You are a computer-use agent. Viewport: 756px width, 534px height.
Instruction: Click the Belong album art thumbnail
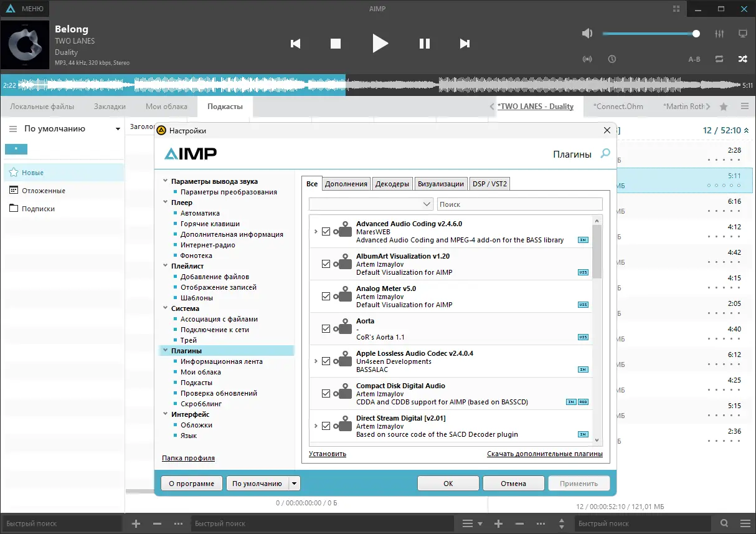coord(25,44)
